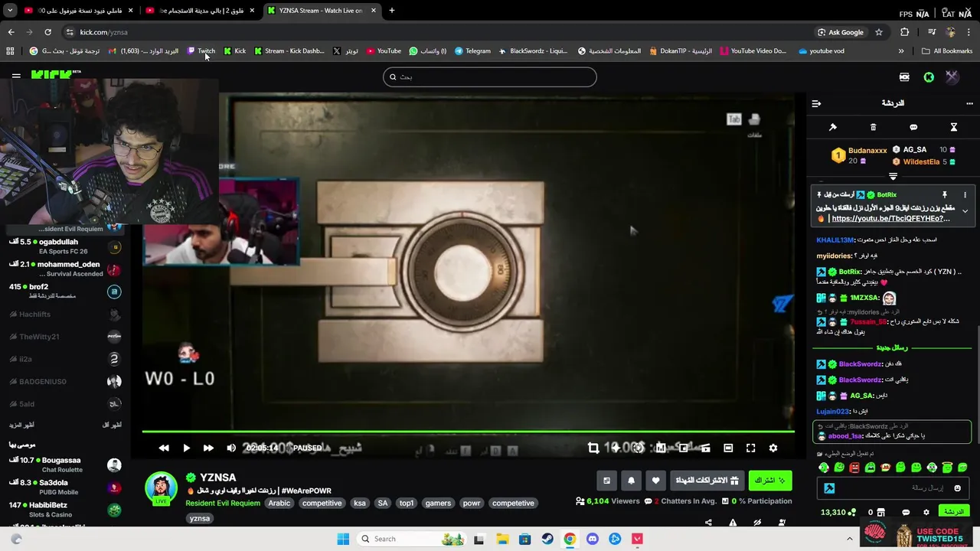Open the Chrome tab search dropdown
This screenshot has width=980, height=551.
tap(10, 11)
